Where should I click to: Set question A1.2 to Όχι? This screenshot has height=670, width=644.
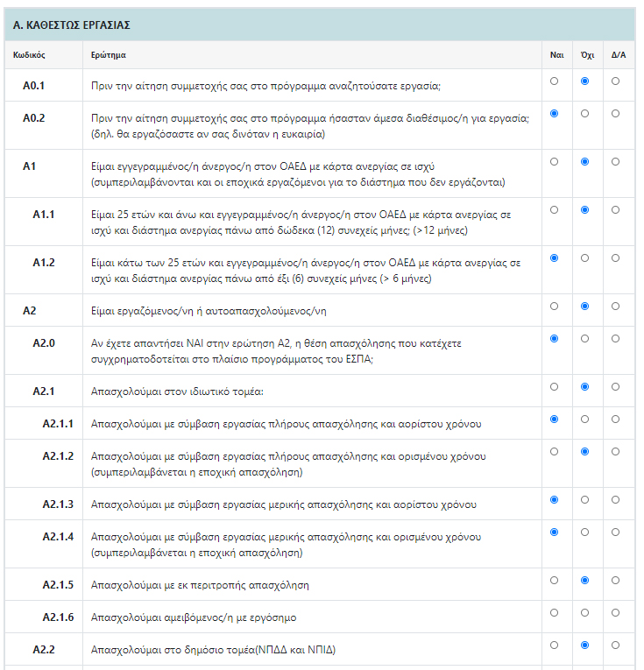(x=585, y=258)
